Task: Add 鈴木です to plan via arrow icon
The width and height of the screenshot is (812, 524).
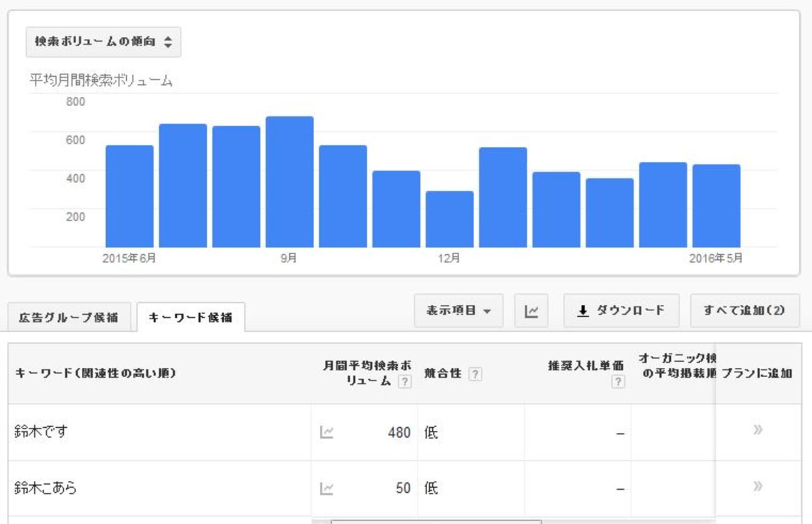Action: pyautogui.click(x=758, y=430)
